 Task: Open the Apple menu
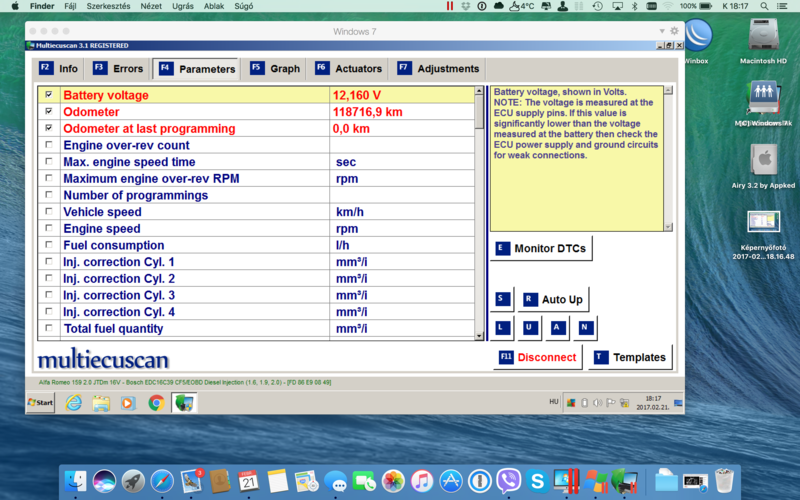(x=15, y=6)
